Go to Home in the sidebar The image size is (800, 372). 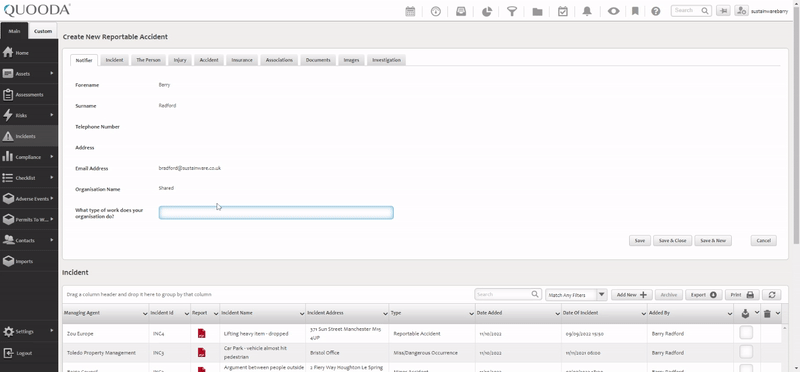(x=29, y=53)
